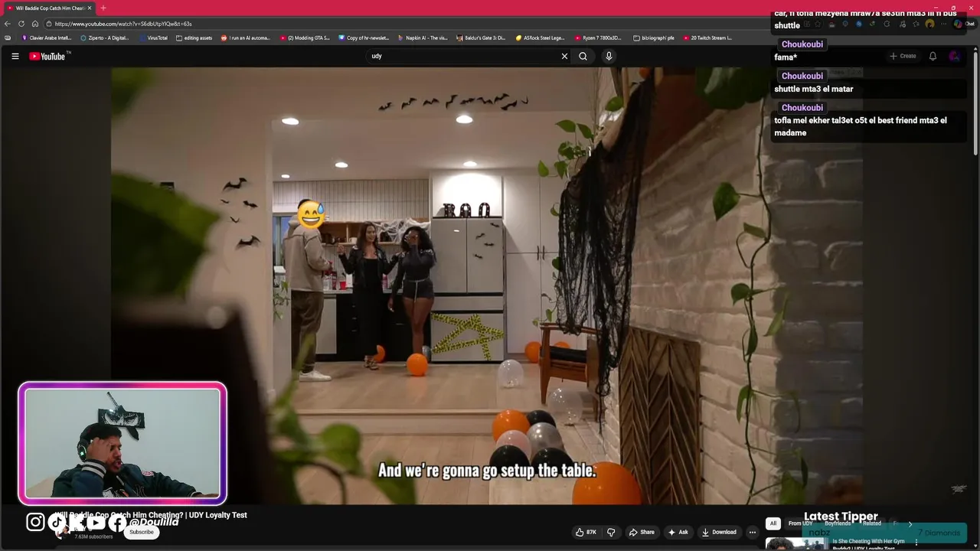Show more filter chips with right chevron

(x=910, y=523)
